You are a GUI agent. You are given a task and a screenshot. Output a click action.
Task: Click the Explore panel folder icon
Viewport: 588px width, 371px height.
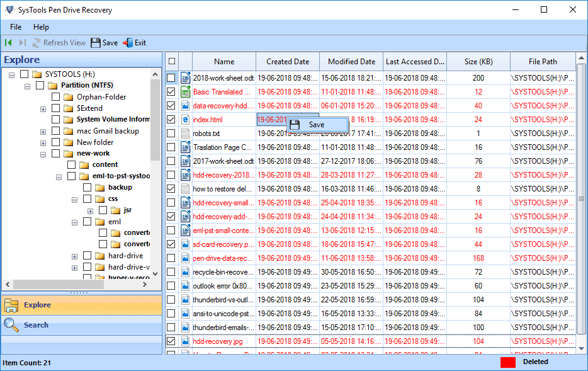[11, 305]
